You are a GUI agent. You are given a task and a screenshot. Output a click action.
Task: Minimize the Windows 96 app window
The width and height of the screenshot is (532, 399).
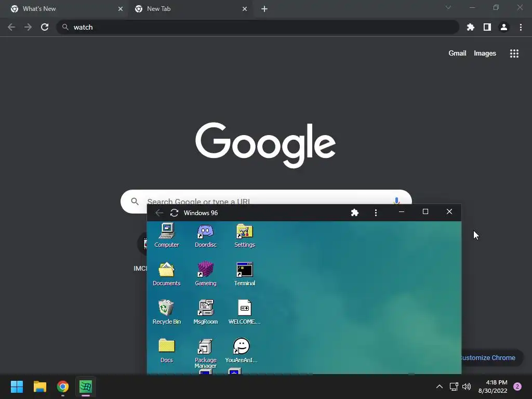(402, 212)
